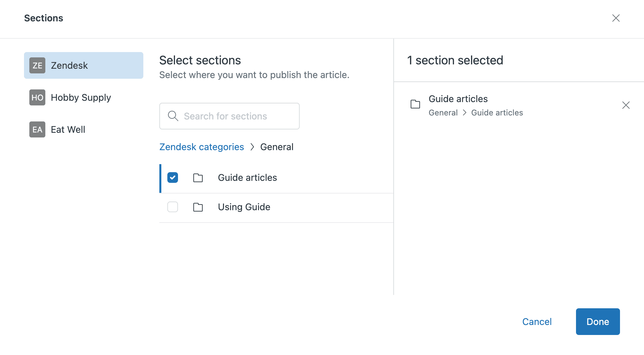The height and width of the screenshot is (355, 644).
Task: Open the Zendesk categories breadcrumb link
Action: tap(202, 147)
